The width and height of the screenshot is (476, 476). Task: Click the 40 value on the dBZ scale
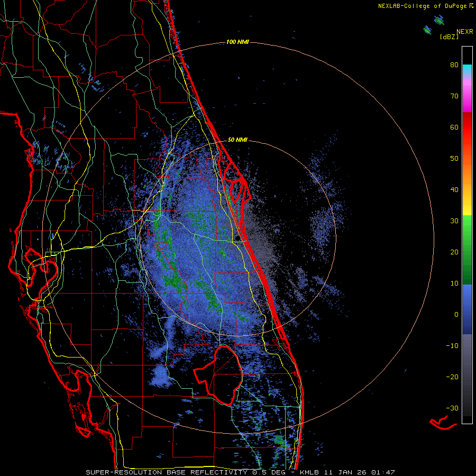454,190
